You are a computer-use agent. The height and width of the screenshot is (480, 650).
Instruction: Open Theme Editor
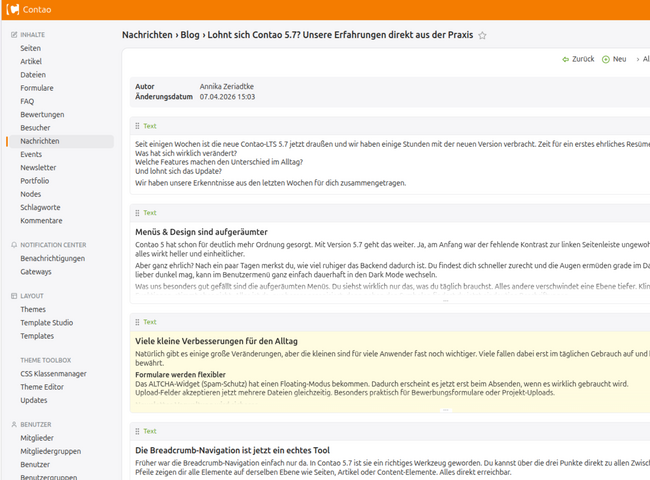click(x=42, y=387)
